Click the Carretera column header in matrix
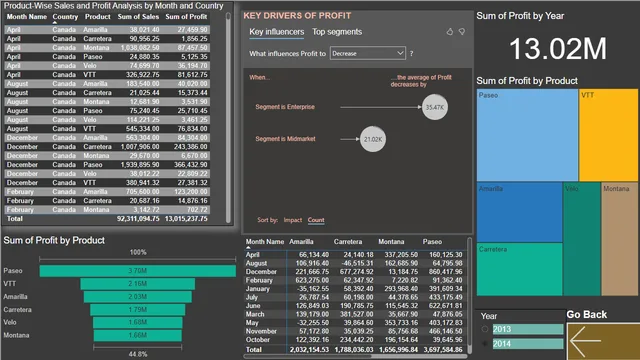Image resolution: width=640 pixels, height=360 pixels. point(348,242)
